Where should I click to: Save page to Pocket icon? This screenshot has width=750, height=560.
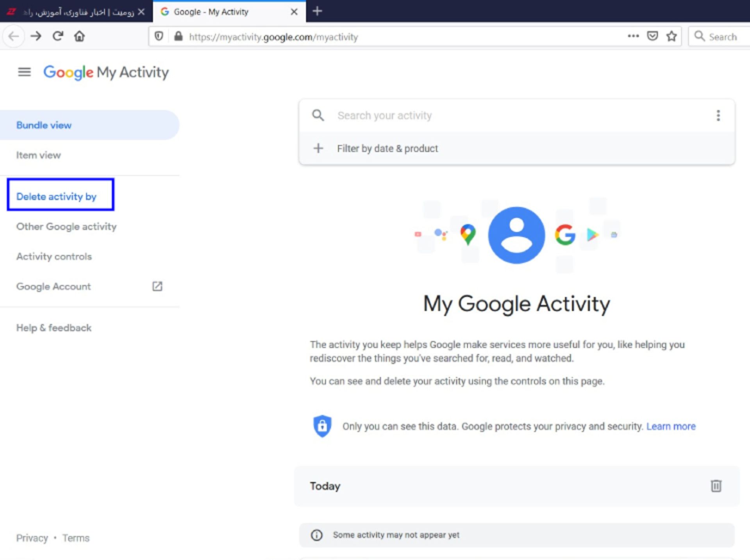(652, 36)
